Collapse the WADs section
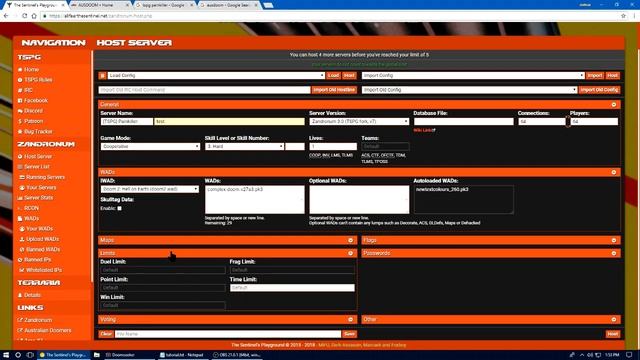 tap(613, 172)
